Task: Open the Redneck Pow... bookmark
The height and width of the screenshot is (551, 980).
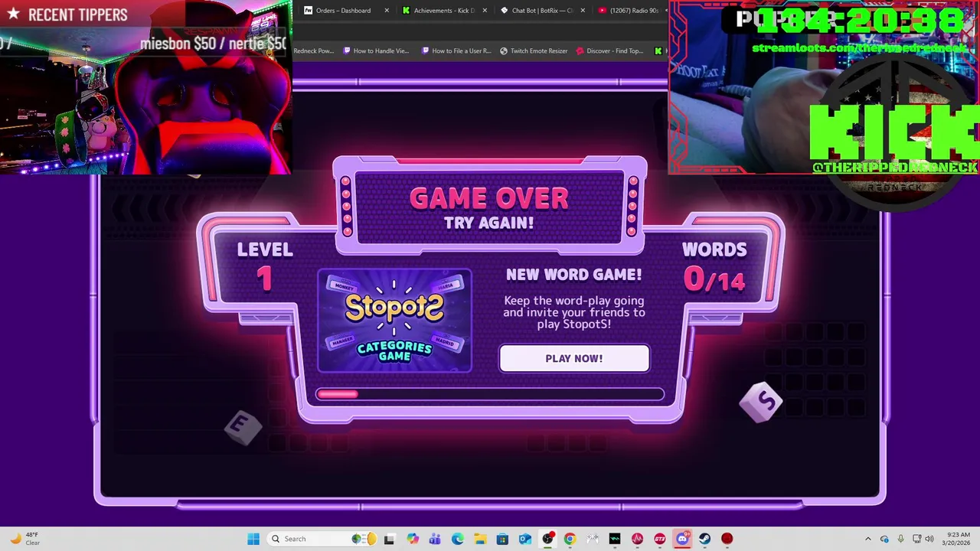Action: pos(313,51)
